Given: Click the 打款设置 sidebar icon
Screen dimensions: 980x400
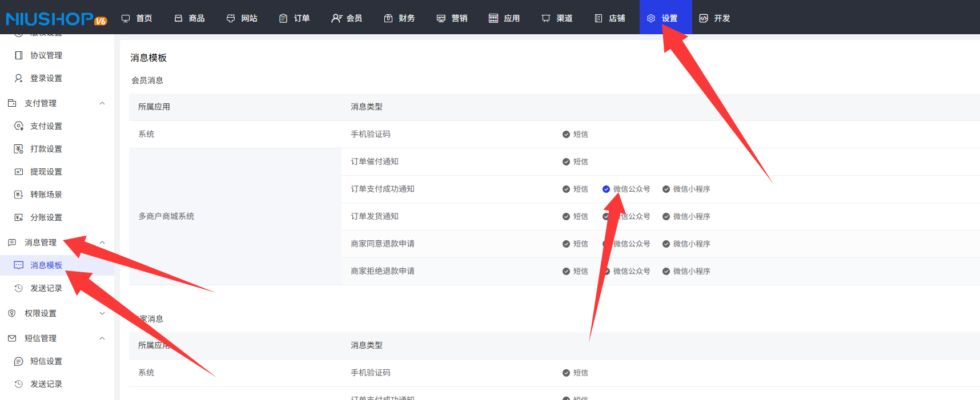Looking at the screenshot, I should 19,149.
